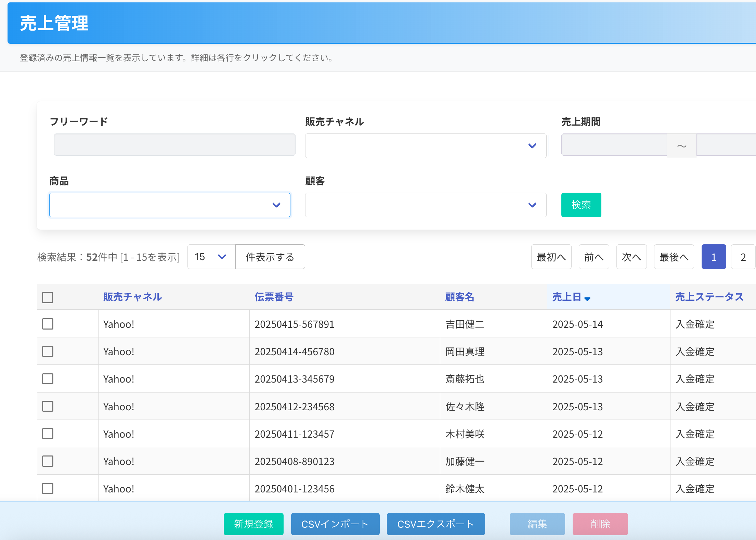
Task: Sort by 販売チャネル column header
Action: [x=132, y=297]
